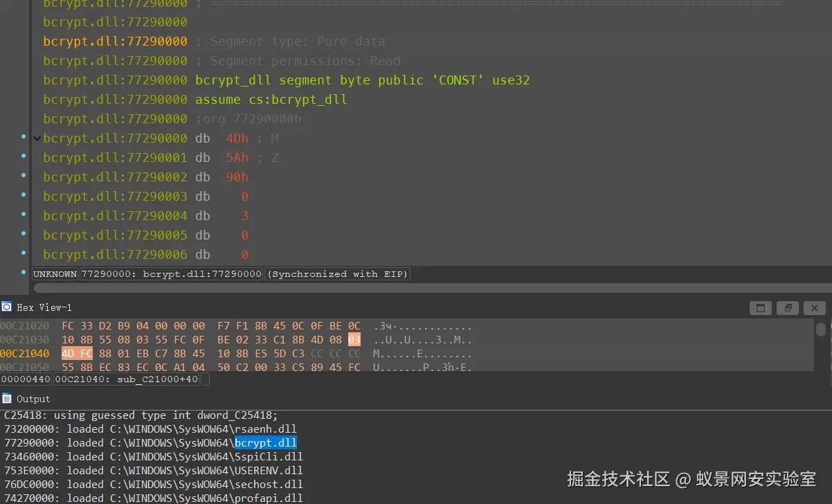Toggle breakpoint dot on 77290002 db 90h line

pos(24,176)
